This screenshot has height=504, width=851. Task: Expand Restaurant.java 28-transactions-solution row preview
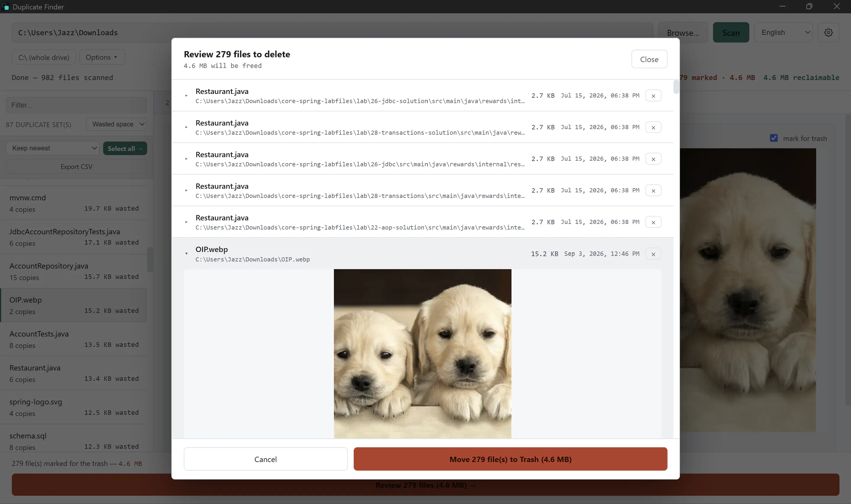(186, 127)
